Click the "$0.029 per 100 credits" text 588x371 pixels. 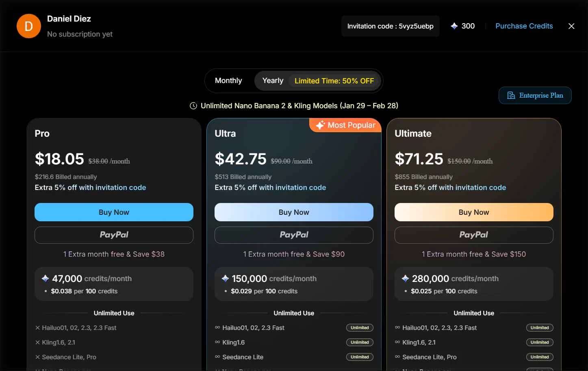click(264, 291)
